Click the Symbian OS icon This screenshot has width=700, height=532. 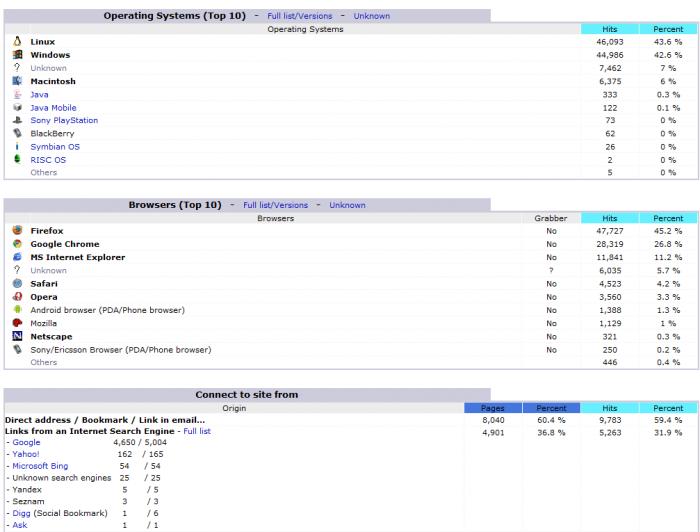tap(17, 146)
